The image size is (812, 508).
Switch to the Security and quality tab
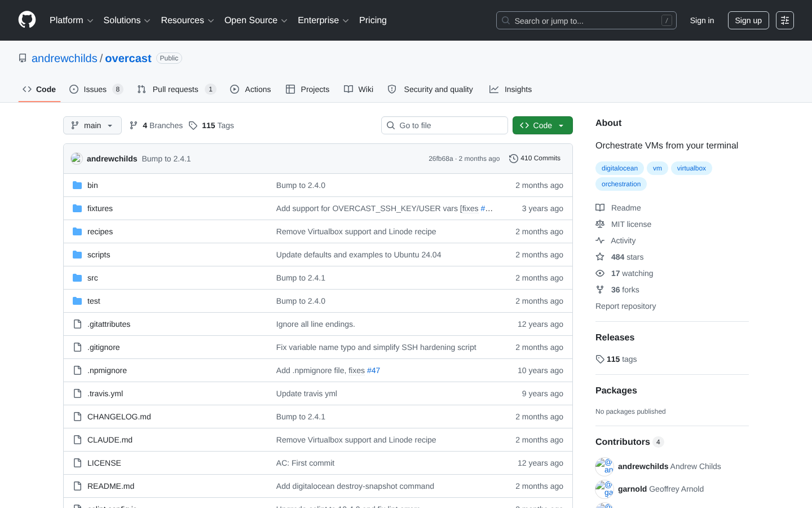430,89
